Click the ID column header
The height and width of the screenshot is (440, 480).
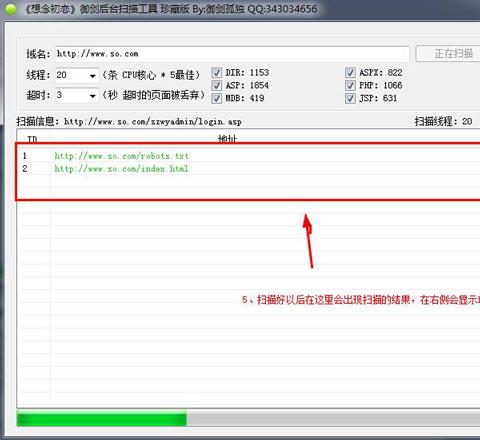[x=32, y=139]
